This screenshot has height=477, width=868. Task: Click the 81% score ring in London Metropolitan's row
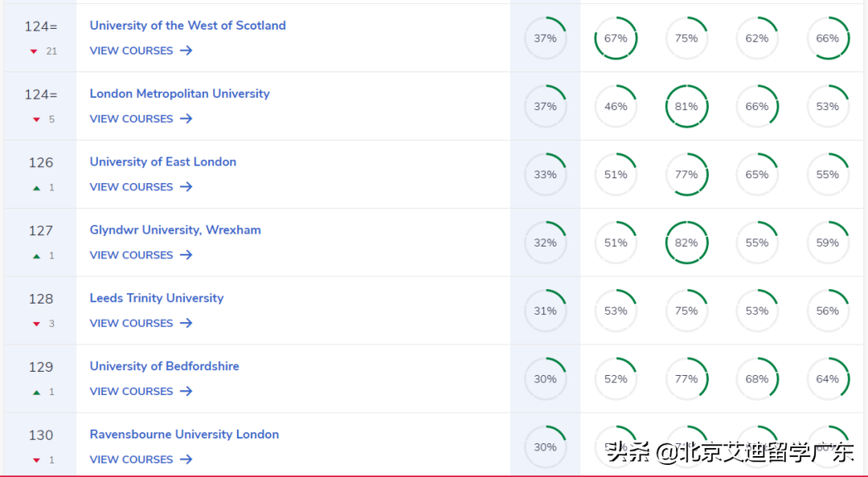coord(686,106)
